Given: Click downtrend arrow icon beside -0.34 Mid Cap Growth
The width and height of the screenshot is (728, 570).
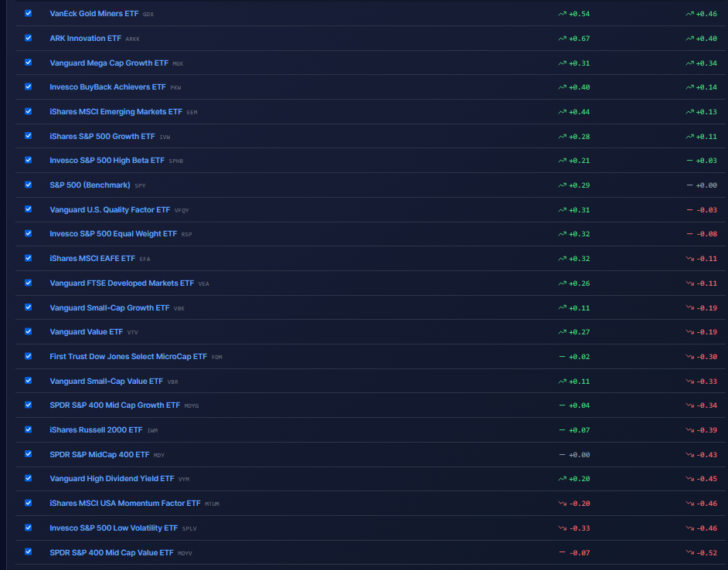Looking at the screenshot, I should (x=689, y=405).
